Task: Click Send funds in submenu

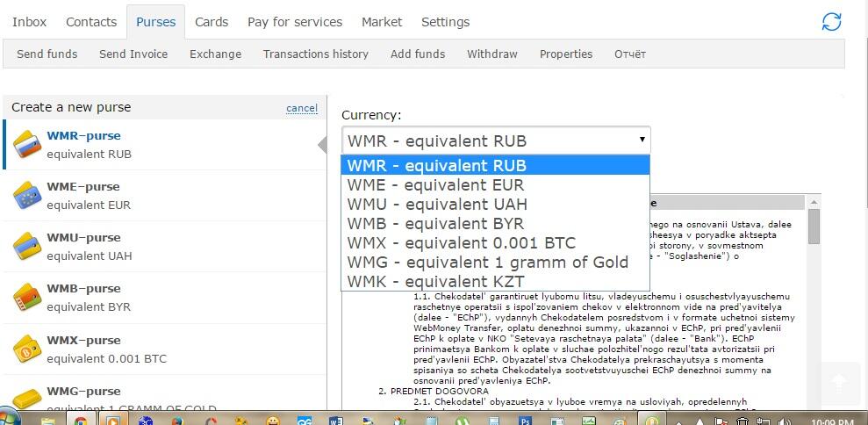Action: tap(47, 54)
